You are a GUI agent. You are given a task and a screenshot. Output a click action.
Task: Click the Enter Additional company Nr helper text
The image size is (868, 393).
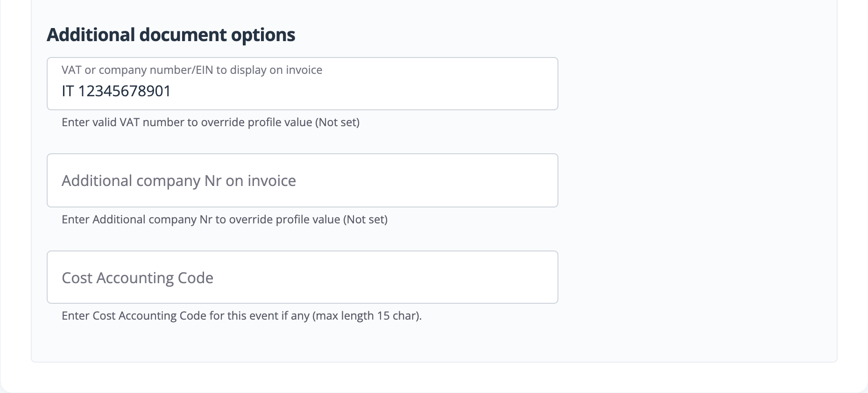coord(225,219)
